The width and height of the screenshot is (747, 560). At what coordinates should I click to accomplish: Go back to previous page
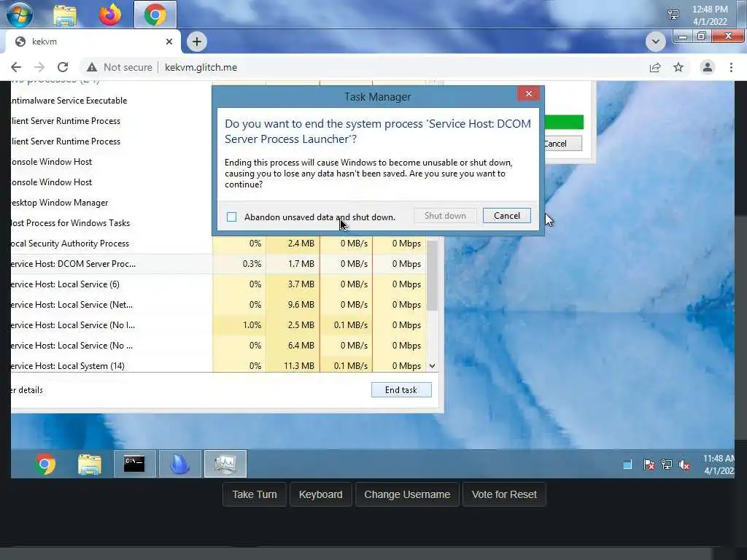[16, 67]
